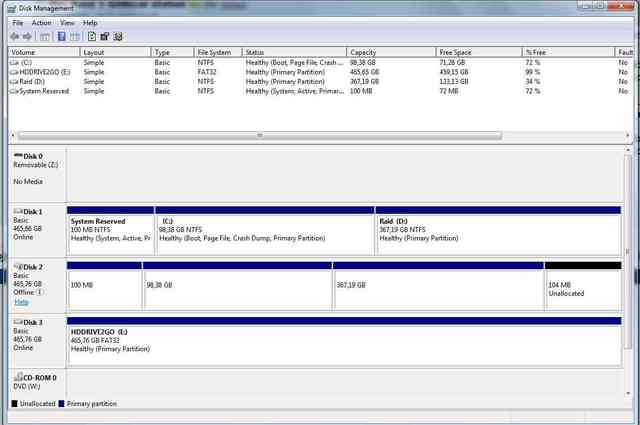Click the Disk 2 label
Screen dimensions: 640x425
click(33, 267)
